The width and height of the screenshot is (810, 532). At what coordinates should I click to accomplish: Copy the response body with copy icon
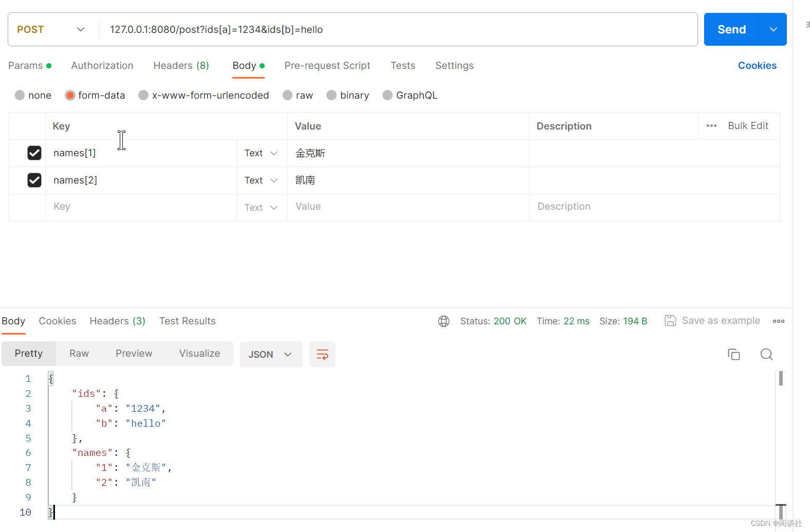coord(733,354)
